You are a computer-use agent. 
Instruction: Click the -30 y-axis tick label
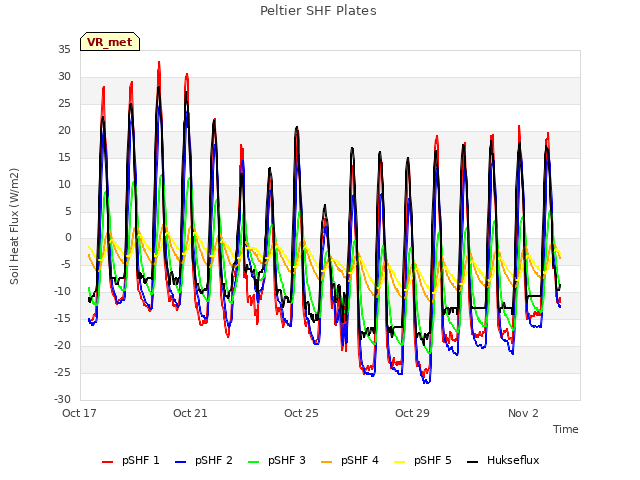[x=63, y=400]
